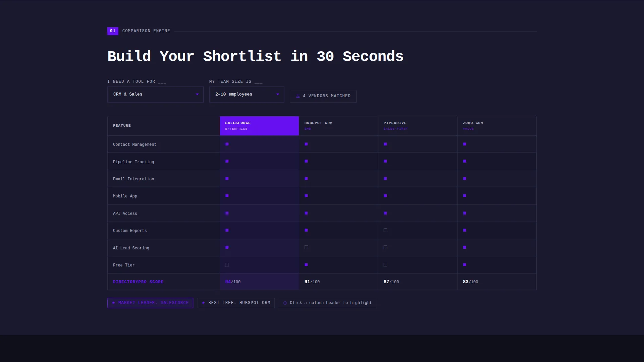This screenshot has width=644, height=362.
Task: Click the My Team Size Is label
Action: point(236,81)
